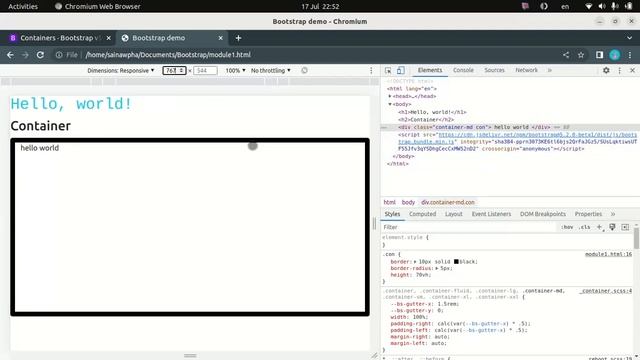The image size is (640, 360).
Task: Show more styles pane tabs chevron
Action: pos(613,214)
